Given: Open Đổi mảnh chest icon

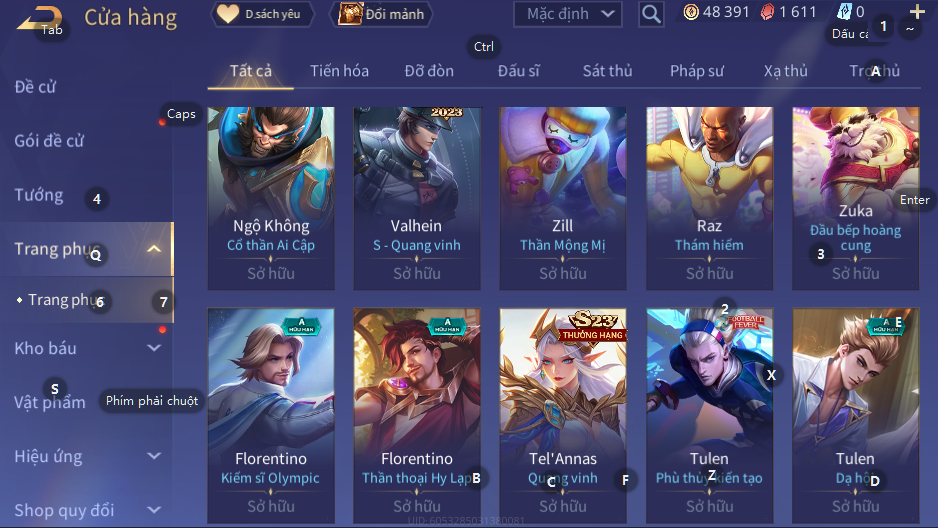Looking at the screenshot, I should [350, 14].
